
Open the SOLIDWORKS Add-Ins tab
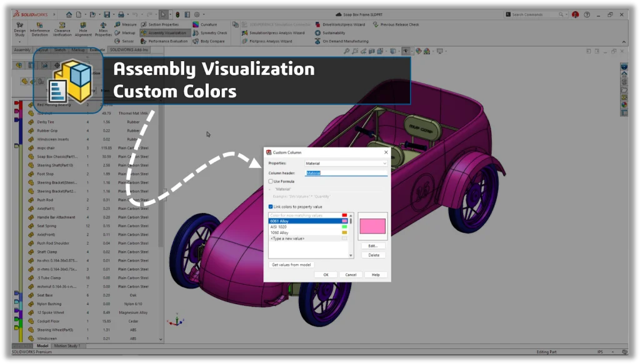[x=129, y=49]
